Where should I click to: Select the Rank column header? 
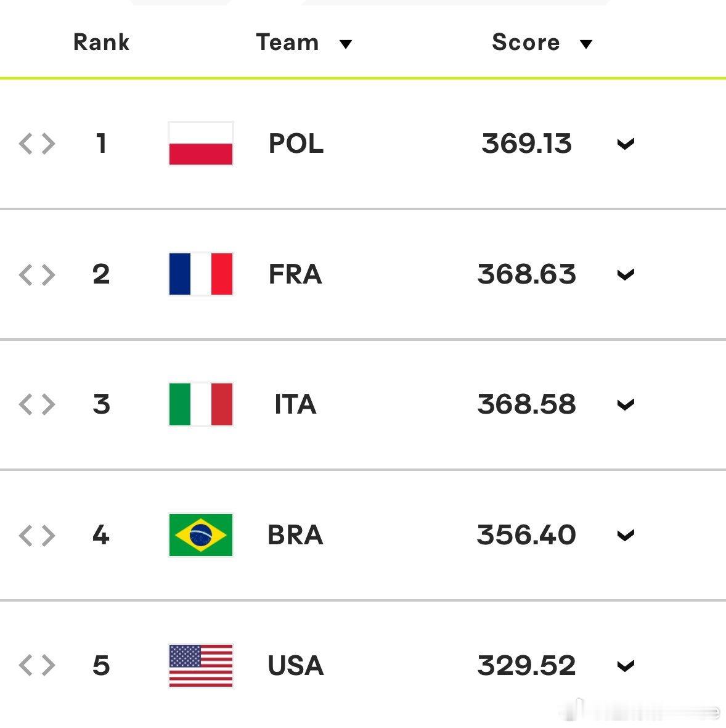click(101, 43)
